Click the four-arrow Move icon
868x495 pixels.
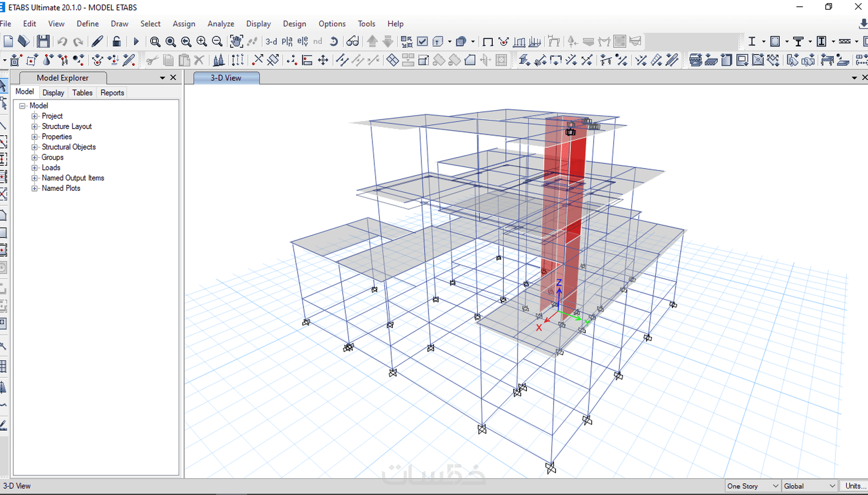pos(323,60)
